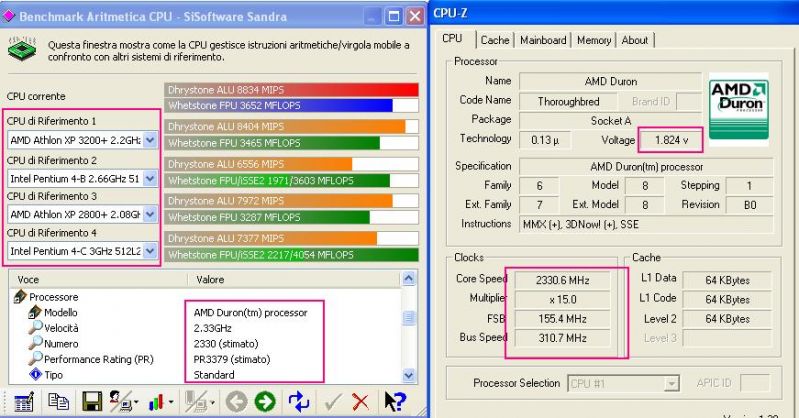Click the blue Whetstone FPU 3652 MFLOPS bar
Viewport: 799px width, 418px height.
tap(278, 106)
